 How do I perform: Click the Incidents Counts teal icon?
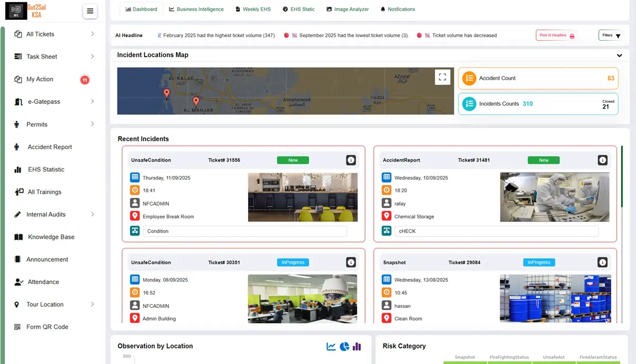[469, 104]
